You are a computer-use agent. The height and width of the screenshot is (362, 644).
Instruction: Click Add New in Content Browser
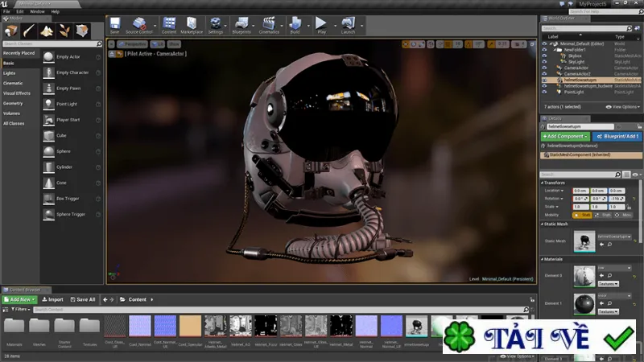[19, 299]
